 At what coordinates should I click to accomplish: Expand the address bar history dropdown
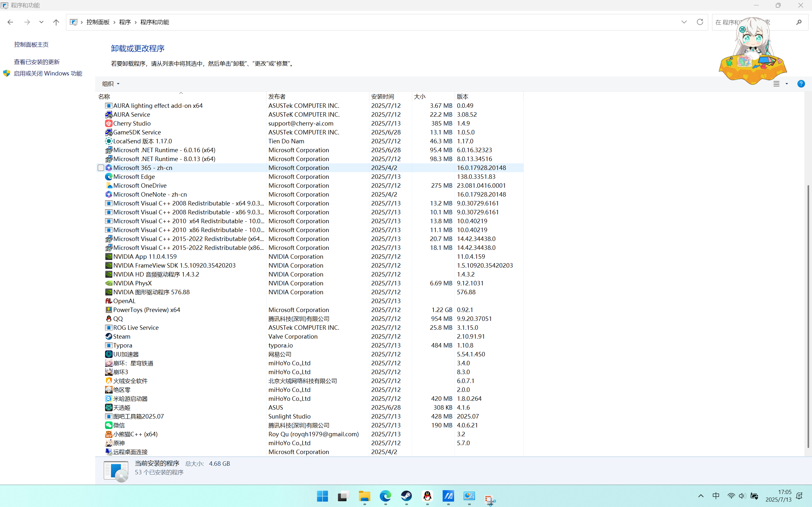[684, 22]
